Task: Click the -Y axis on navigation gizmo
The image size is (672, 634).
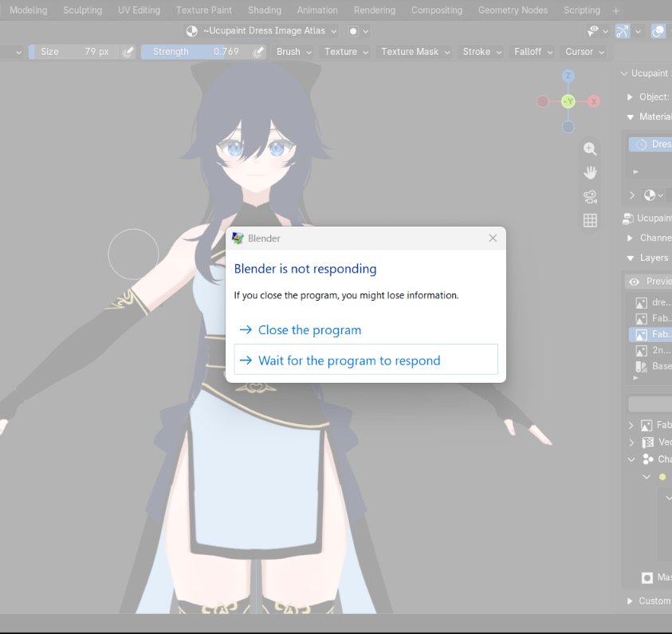Action: point(568,101)
